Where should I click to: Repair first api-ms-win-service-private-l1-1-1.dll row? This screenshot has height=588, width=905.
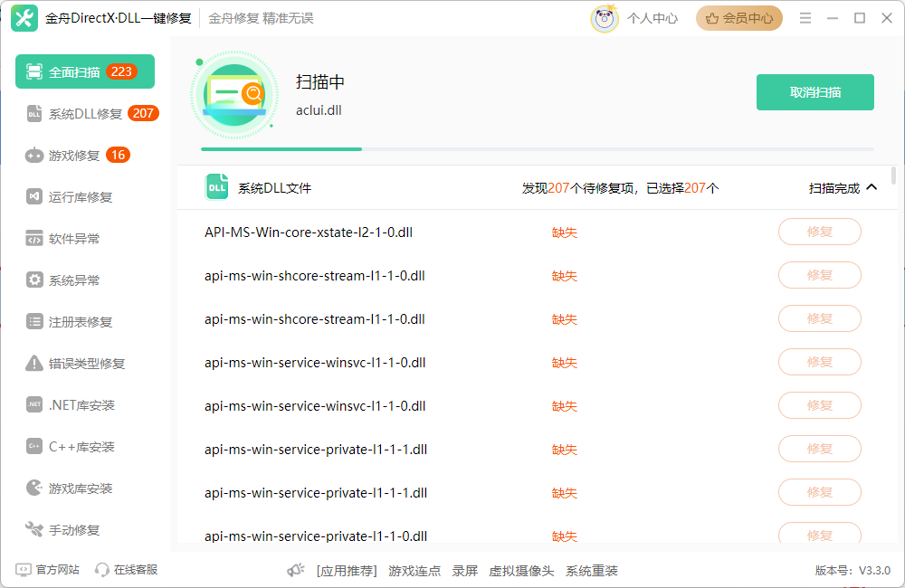click(820, 449)
